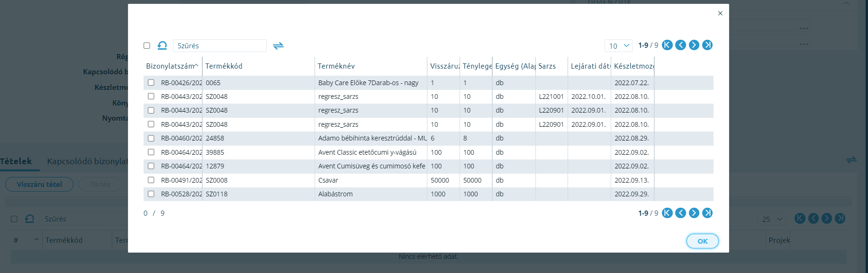Go to last page in background grid pager
868x273 pixels.
pos(840,218)
